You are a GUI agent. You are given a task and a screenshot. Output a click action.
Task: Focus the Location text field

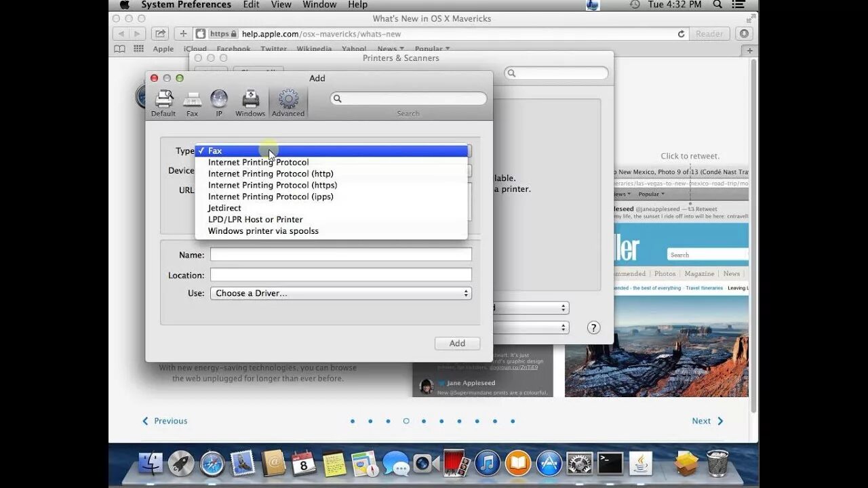click(341, 275)
